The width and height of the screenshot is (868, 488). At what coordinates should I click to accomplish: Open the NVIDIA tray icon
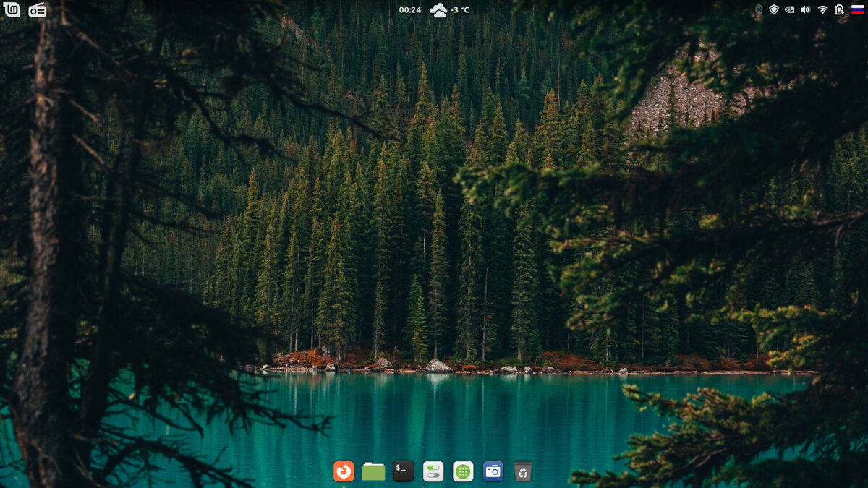[790, 9]
